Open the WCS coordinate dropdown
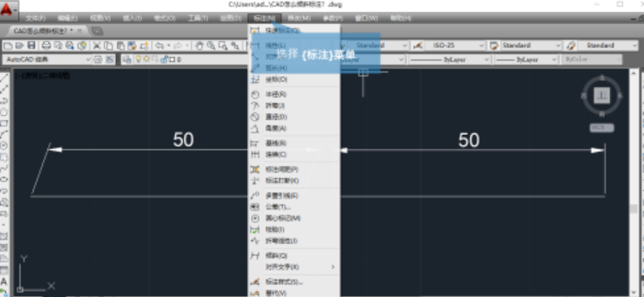The width and height of the screenshot is (644, 297). coord(602,127)
